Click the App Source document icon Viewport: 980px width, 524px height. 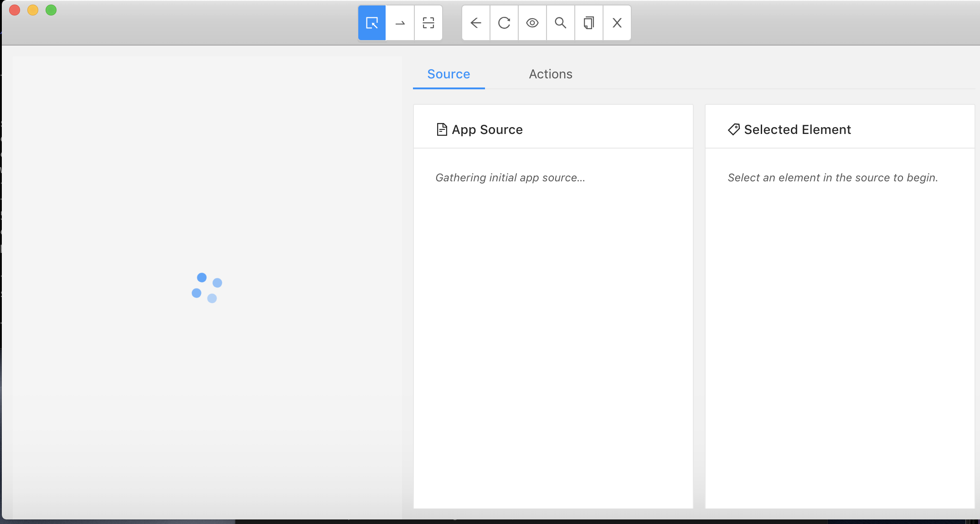point(442,129)
